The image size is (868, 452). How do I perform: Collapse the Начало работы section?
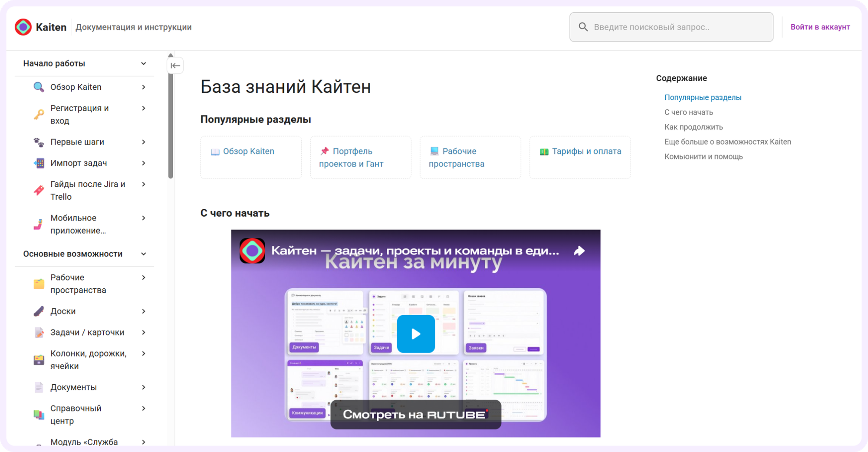[x=144, y=63]
